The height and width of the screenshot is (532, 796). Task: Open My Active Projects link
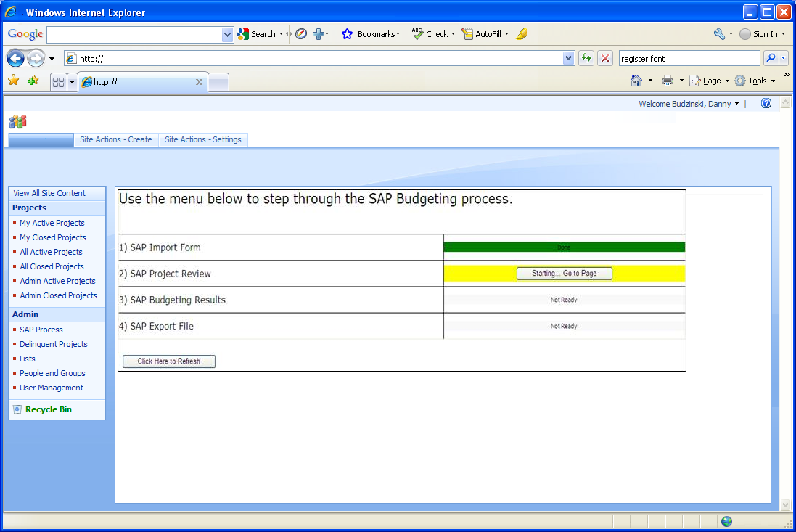(52, 223)
